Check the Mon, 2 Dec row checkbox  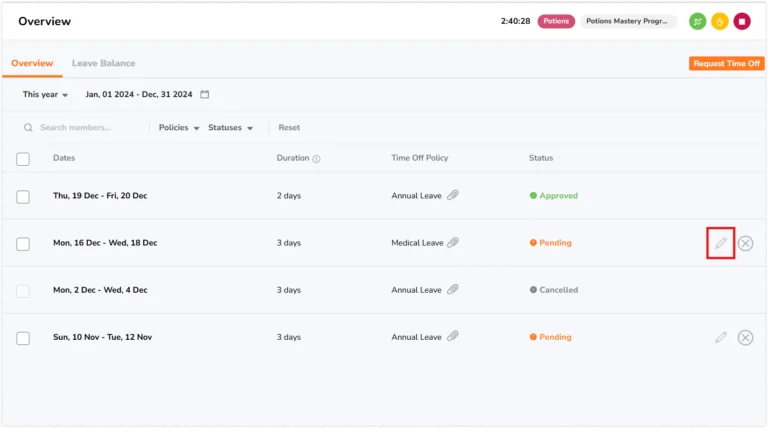(x=23, y=291)
